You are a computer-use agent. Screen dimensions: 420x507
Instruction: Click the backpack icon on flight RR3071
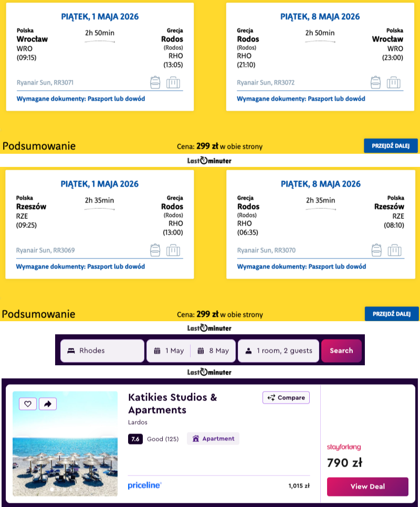[x=155, y=82]
